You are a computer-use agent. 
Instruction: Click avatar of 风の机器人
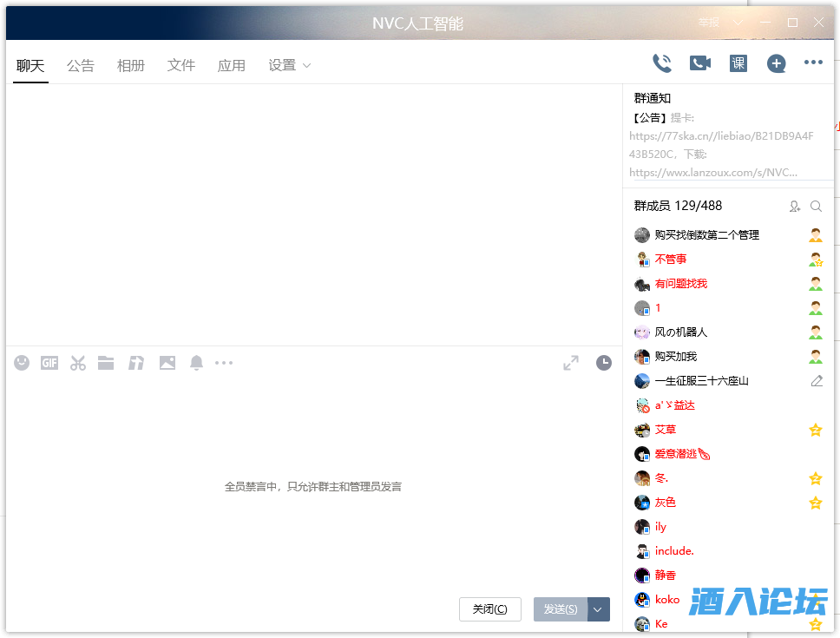point(642,332)
